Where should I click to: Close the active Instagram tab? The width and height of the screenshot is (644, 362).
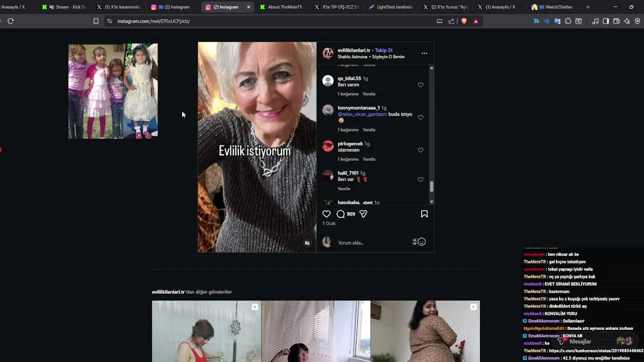click(x=249, y=7)
